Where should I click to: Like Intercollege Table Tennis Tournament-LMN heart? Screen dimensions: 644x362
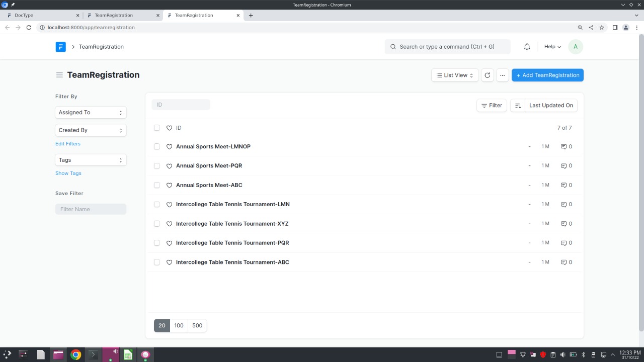coord(169,205)
